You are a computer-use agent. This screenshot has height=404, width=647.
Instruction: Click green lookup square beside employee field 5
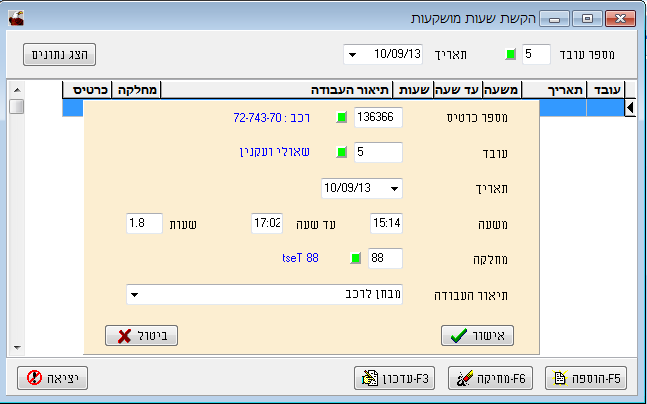[342, 152]
